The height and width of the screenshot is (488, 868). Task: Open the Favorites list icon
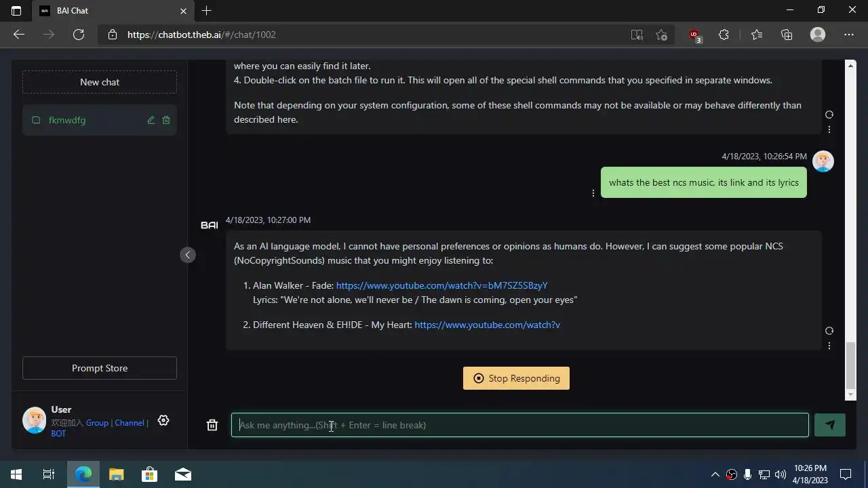pos(757,35)
